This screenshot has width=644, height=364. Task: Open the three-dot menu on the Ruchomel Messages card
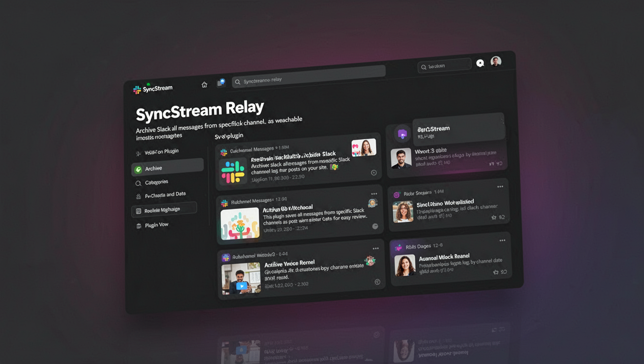[374, 194]
